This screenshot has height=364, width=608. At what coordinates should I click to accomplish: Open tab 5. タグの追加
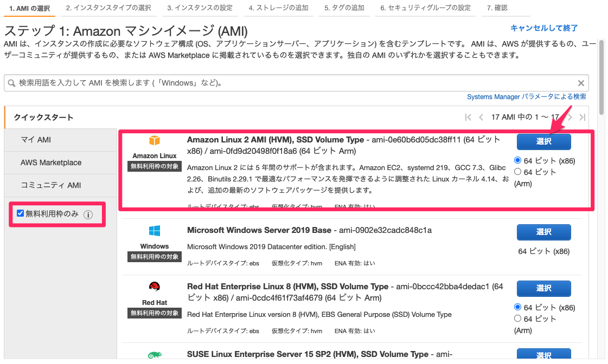click(x=344, y=8)
